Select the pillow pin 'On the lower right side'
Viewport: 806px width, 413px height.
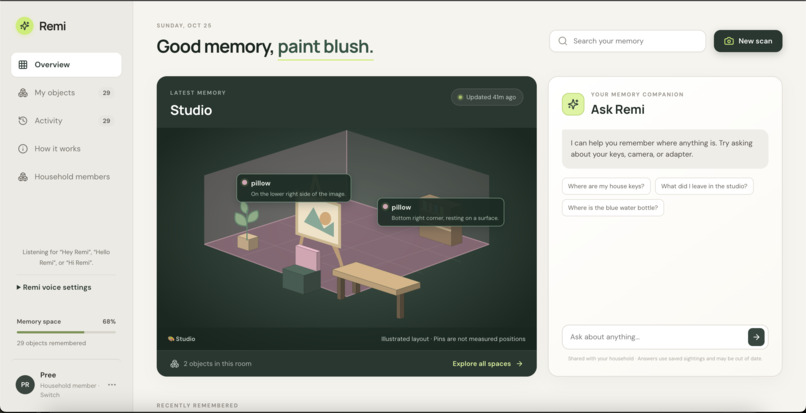coord(294,188)
